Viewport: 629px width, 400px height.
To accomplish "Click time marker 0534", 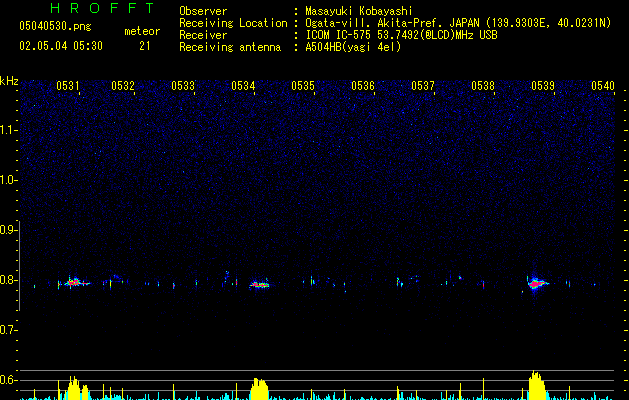I will click(243, 86).
